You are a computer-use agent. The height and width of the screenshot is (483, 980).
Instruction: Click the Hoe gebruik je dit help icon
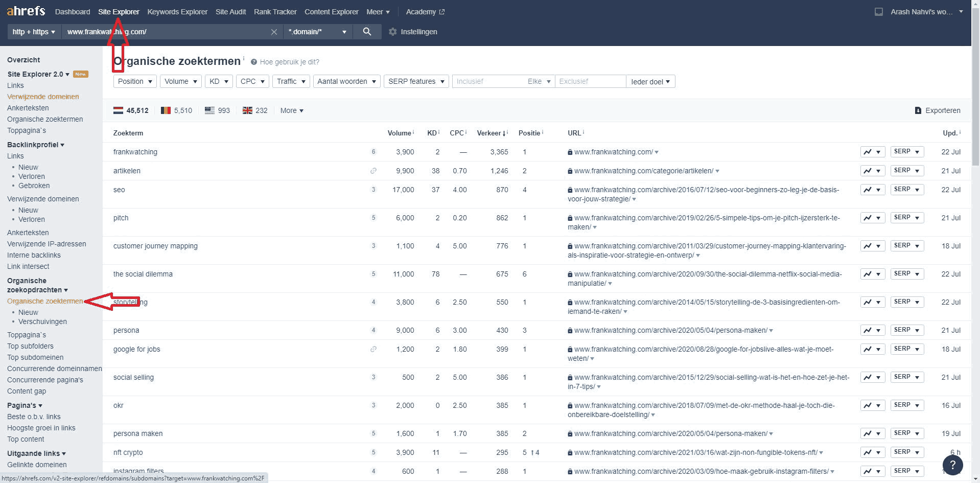pyautogui.click(x=253, y=62)
